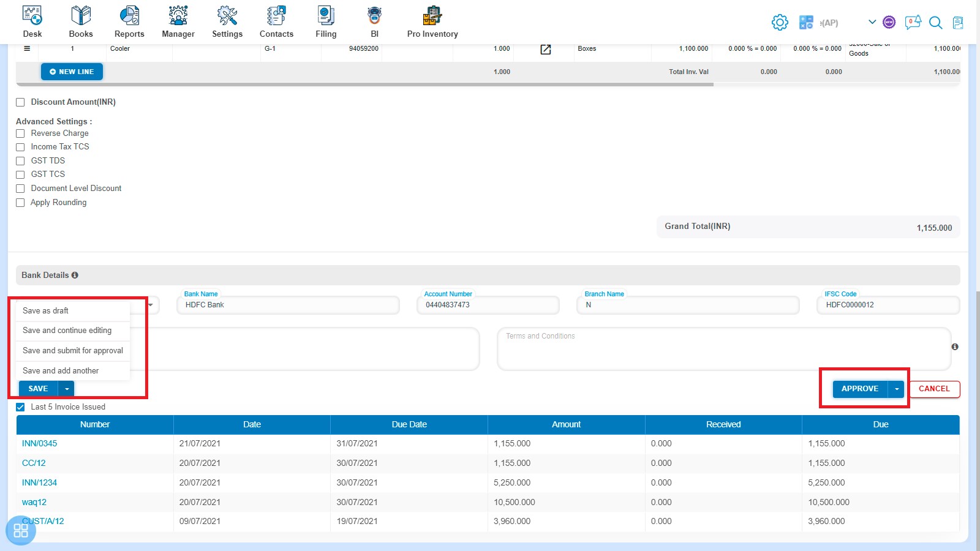Add a NEW LINE to invoice

point(72,72)
